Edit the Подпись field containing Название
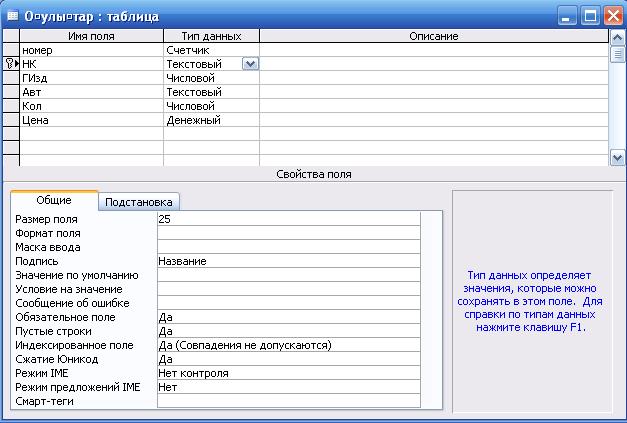Image resolution: width=627 pixels, height=423 pixels. click(x=288, y=260)
